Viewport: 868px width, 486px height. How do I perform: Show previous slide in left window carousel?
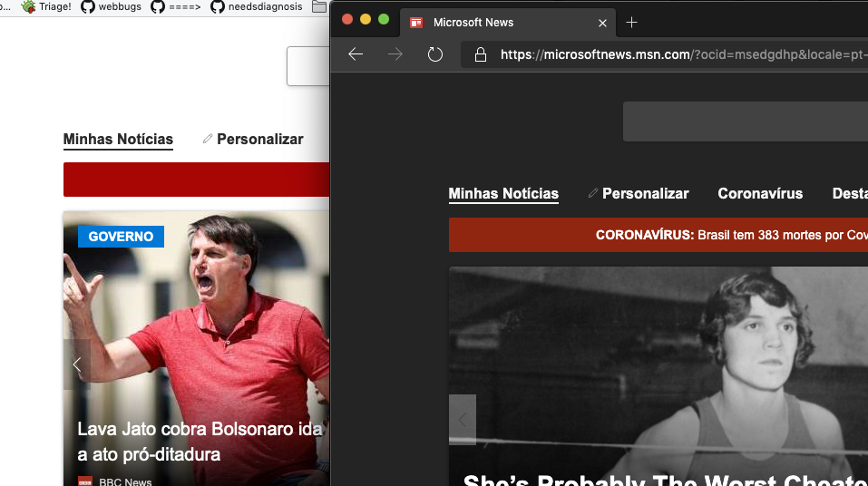click(77, 364)
